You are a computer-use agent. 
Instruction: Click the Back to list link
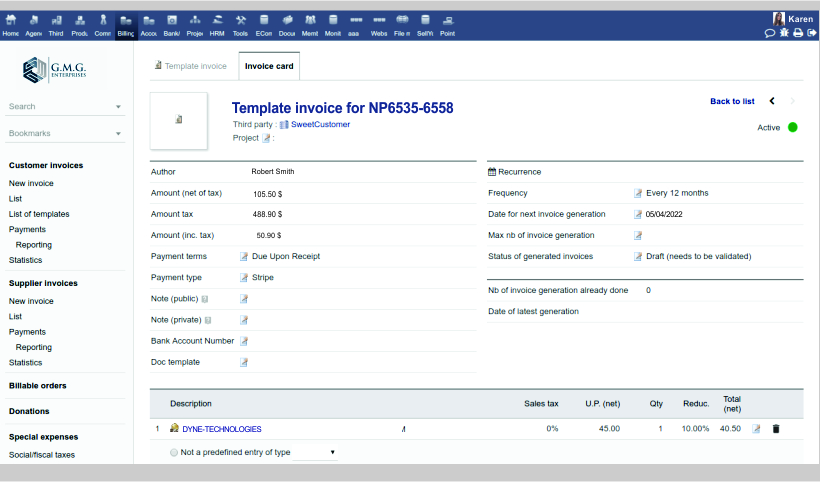point(732,101)
